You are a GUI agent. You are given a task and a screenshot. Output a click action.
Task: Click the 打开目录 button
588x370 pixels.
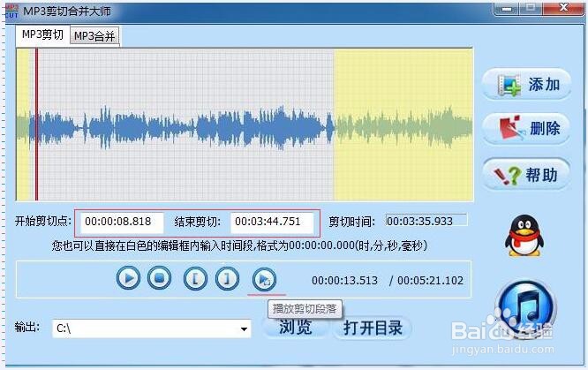coord(373,328)
